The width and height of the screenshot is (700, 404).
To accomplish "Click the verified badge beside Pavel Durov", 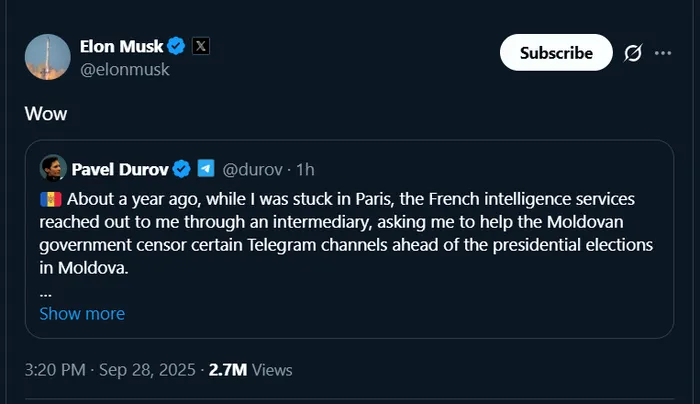I will pyautogui.click(x=182, y=168).
